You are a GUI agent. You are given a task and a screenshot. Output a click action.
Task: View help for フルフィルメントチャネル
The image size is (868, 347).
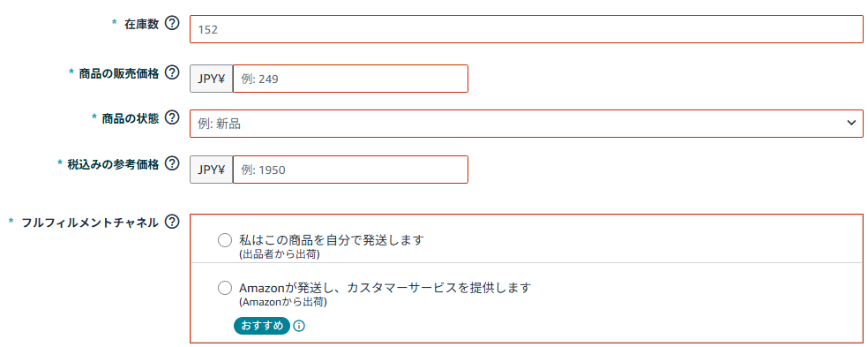pyautogui.click(x=173, y=222)
